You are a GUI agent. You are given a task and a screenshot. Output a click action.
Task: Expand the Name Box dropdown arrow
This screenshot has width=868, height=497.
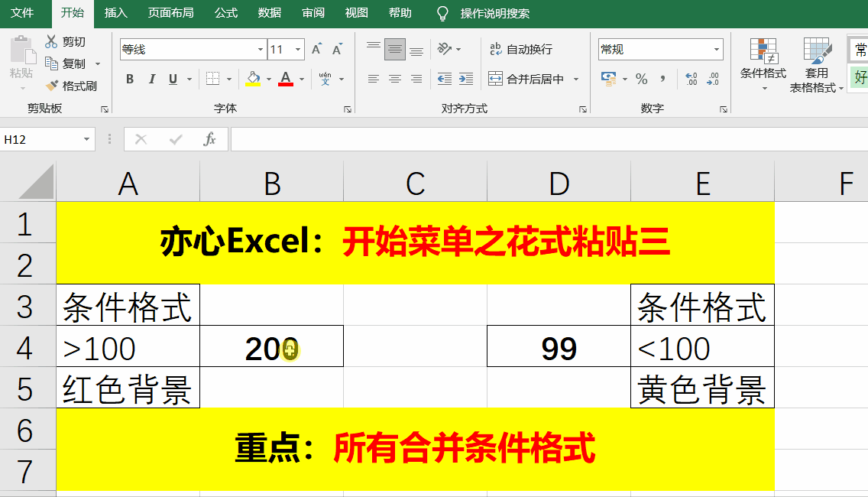(87, 139)
